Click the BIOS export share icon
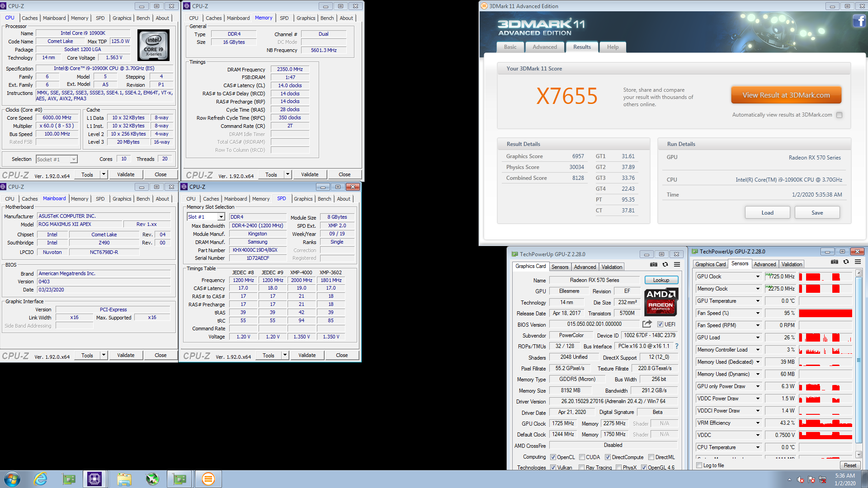 647,324
